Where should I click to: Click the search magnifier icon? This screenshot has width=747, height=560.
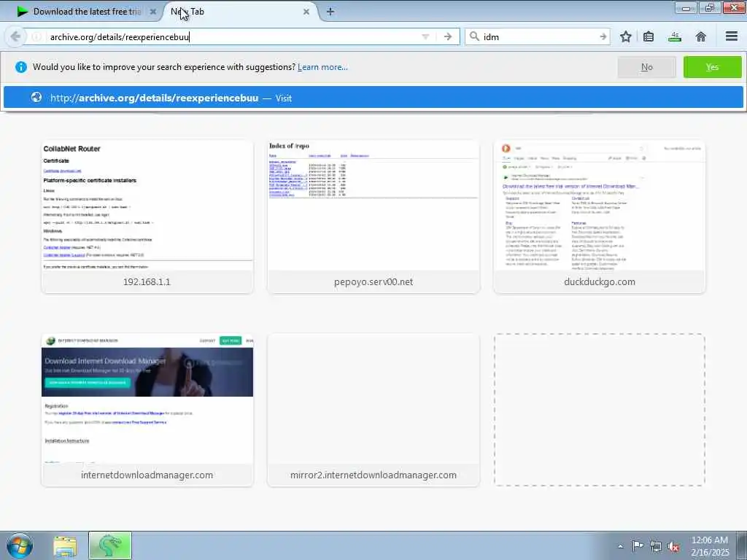click(x=474, y=36)
